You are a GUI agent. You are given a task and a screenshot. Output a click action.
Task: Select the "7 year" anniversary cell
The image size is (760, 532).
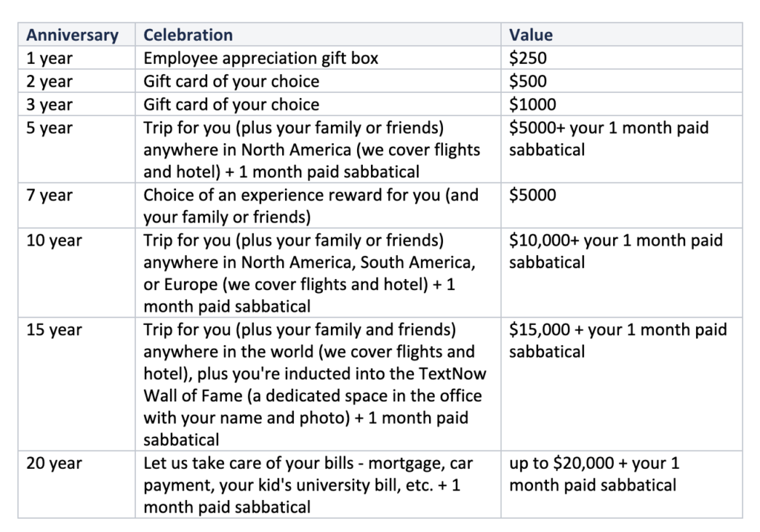click(x=50, y=195)
